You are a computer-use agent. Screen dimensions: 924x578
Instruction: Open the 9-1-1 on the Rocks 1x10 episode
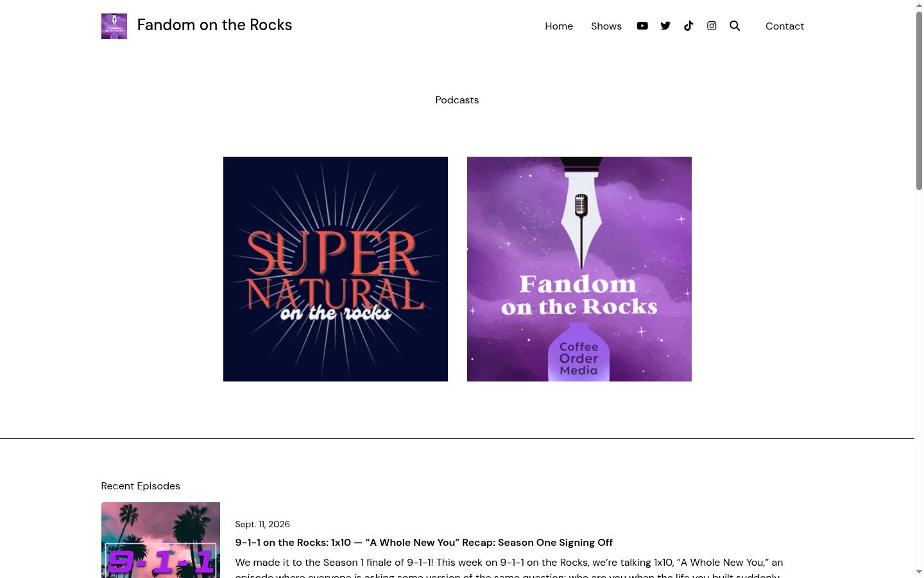[424, 543]
